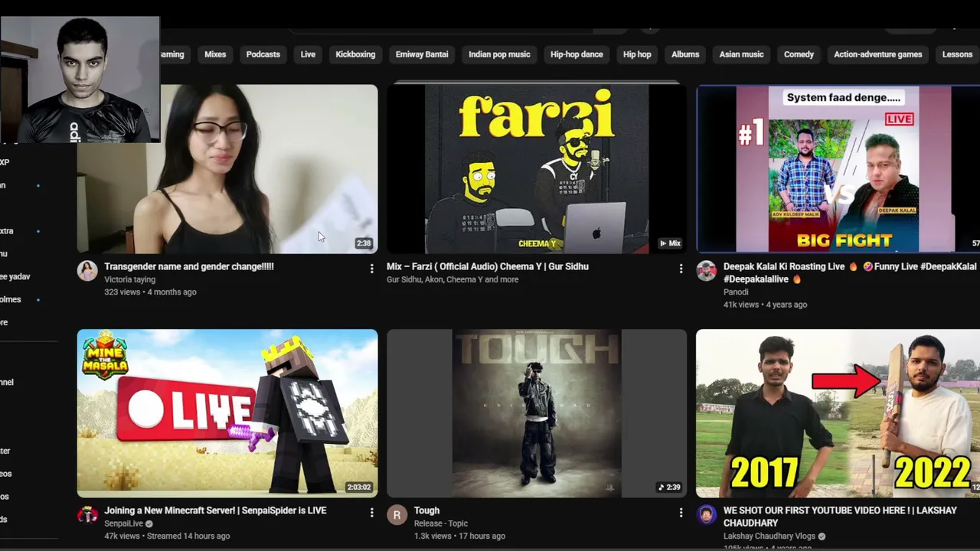This screenshot has width=980, height=551.
Task: Open title 'Joining a New Minecraft Server!'
Action: [x=215, y=510]
